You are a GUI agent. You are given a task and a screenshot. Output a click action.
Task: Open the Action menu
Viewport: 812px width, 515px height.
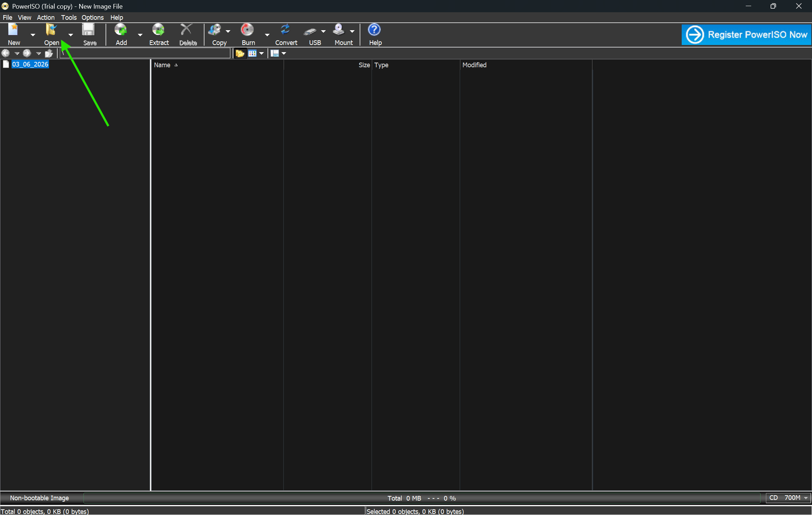45,18
